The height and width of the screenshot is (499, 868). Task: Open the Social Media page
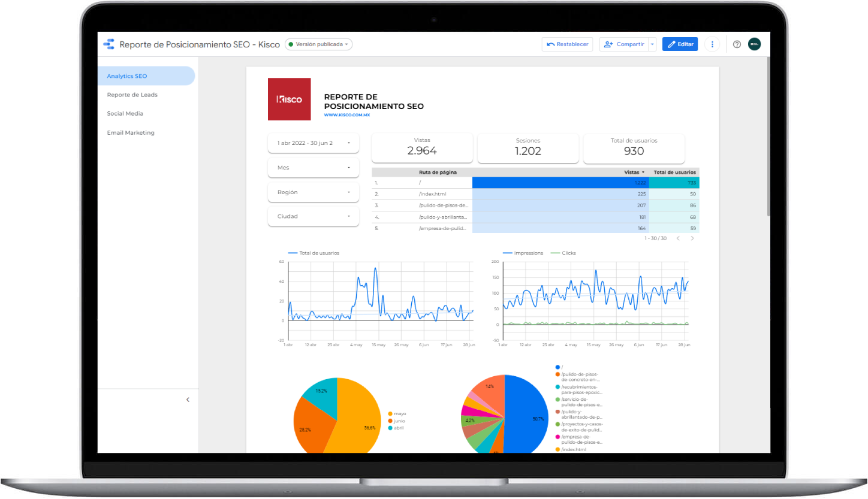point(125,113)
